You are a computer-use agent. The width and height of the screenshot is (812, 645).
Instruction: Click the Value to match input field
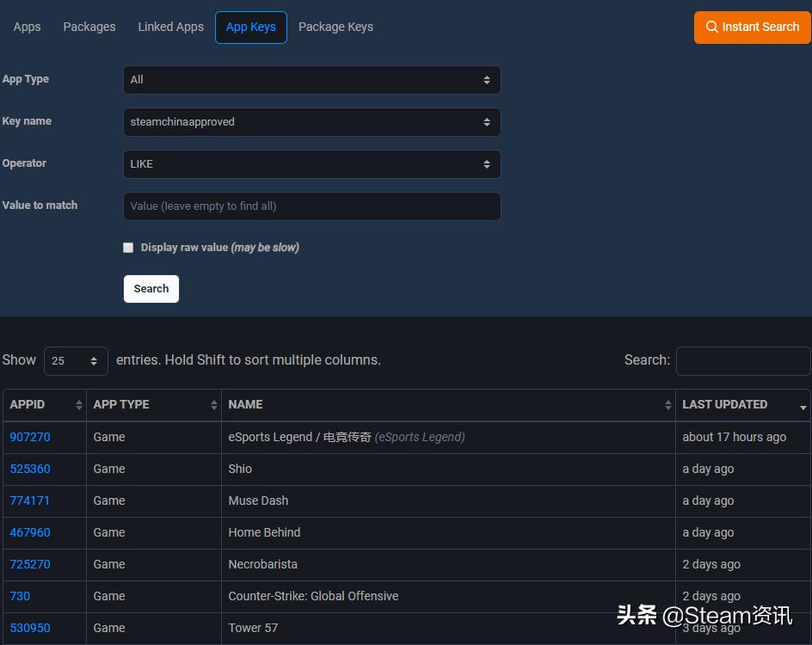point(311,206)
